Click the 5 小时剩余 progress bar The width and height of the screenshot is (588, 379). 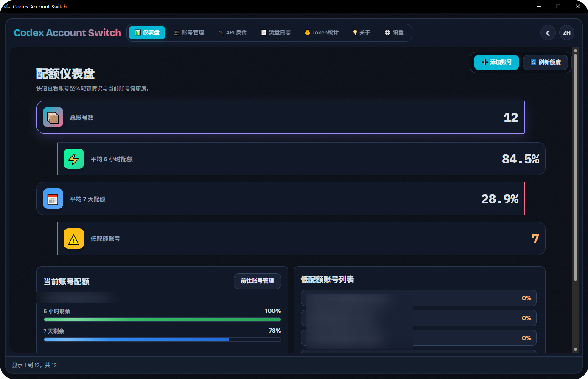click(x=162, y=320)
